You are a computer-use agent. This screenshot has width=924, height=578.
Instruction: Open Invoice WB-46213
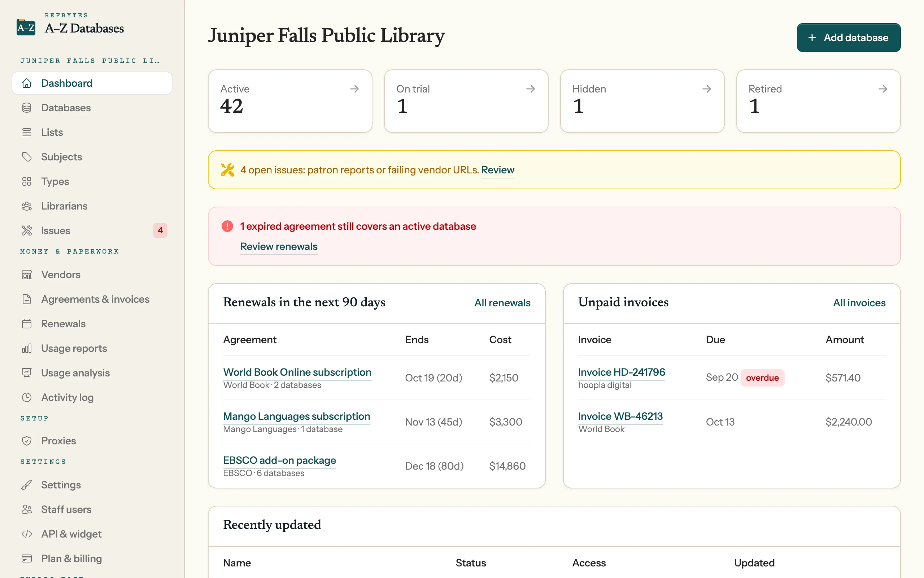click(620, 416)
